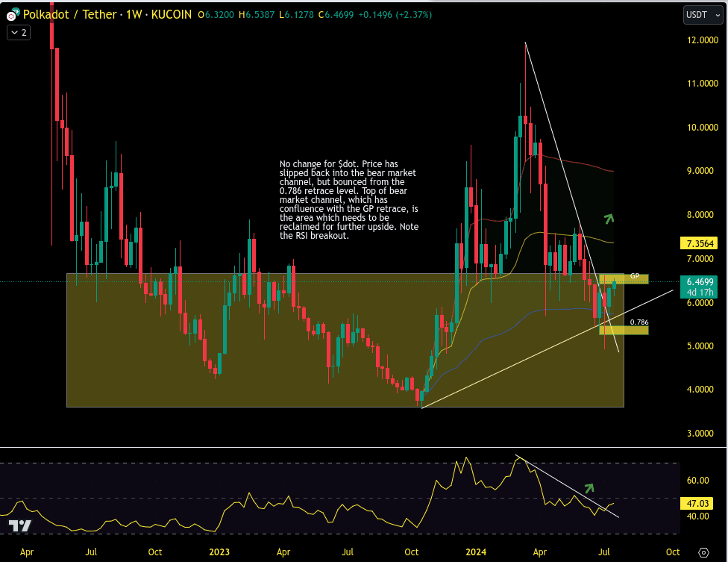Select the 1W interval label in legend
Viewport: 728px width, 562px height.
134,15
